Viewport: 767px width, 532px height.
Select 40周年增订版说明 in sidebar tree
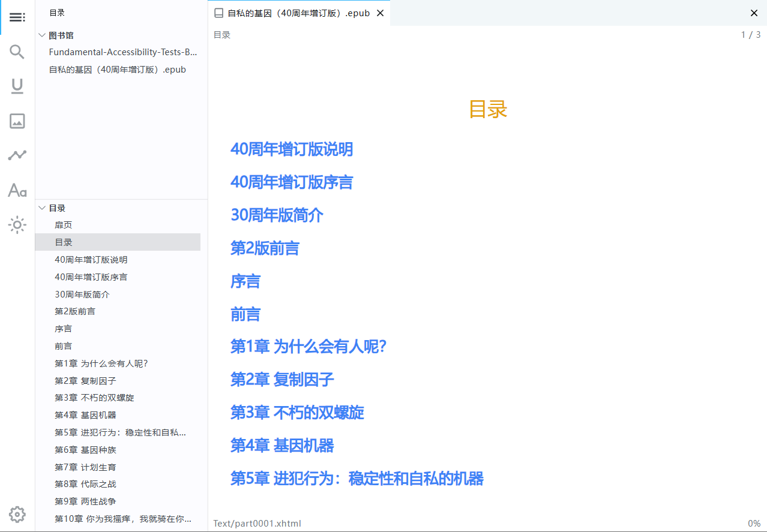click(118, 260)
